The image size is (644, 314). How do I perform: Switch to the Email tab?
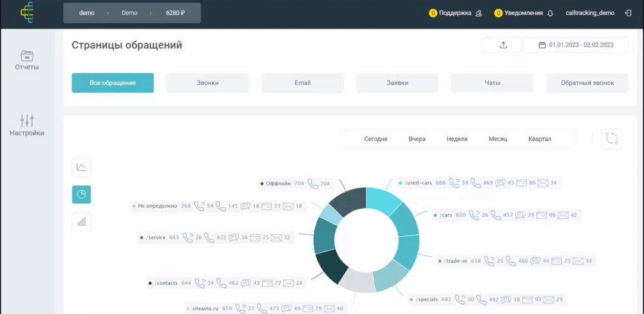(302, 83)
